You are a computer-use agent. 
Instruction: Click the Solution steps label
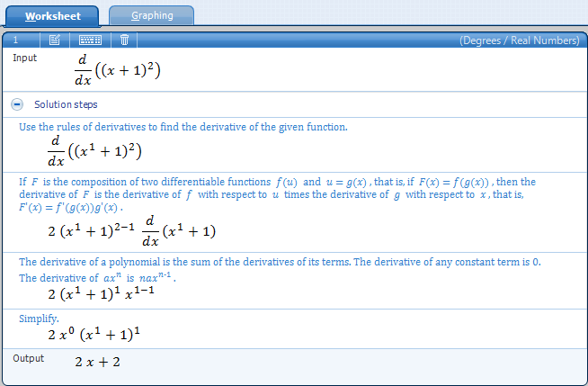point(65,104)
